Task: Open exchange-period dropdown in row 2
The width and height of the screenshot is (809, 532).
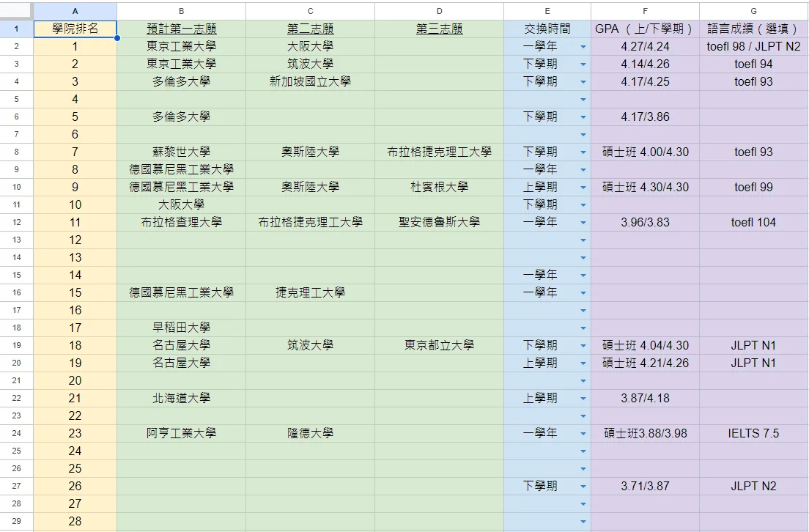Action: pyautogui.click(x=583, y=46)
